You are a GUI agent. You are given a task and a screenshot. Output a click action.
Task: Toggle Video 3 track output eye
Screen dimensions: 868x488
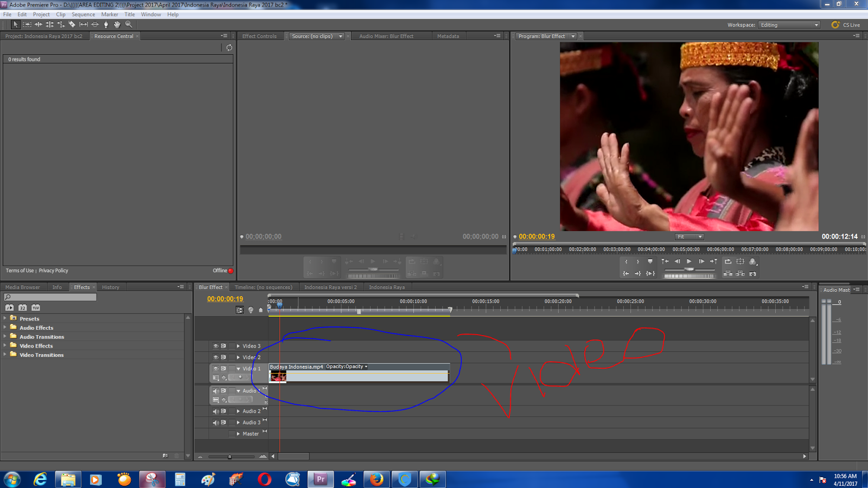[215, 345]
